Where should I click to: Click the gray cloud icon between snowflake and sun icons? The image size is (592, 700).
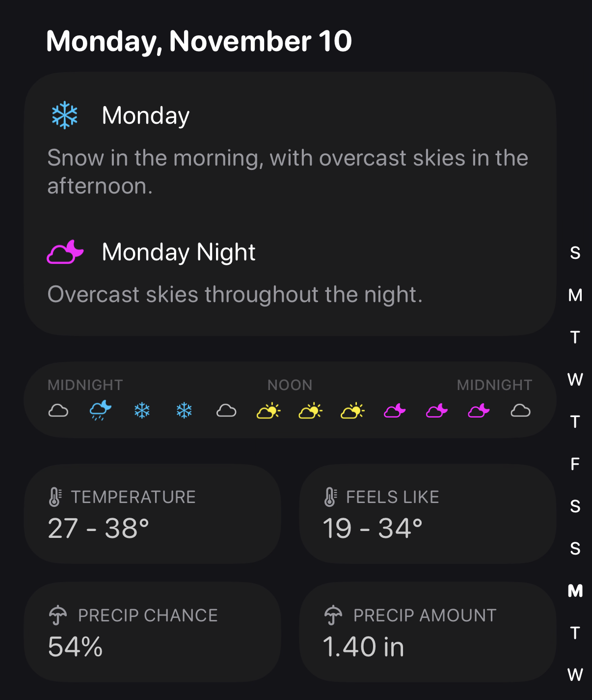pyautogui.click(x=226, y=410)
